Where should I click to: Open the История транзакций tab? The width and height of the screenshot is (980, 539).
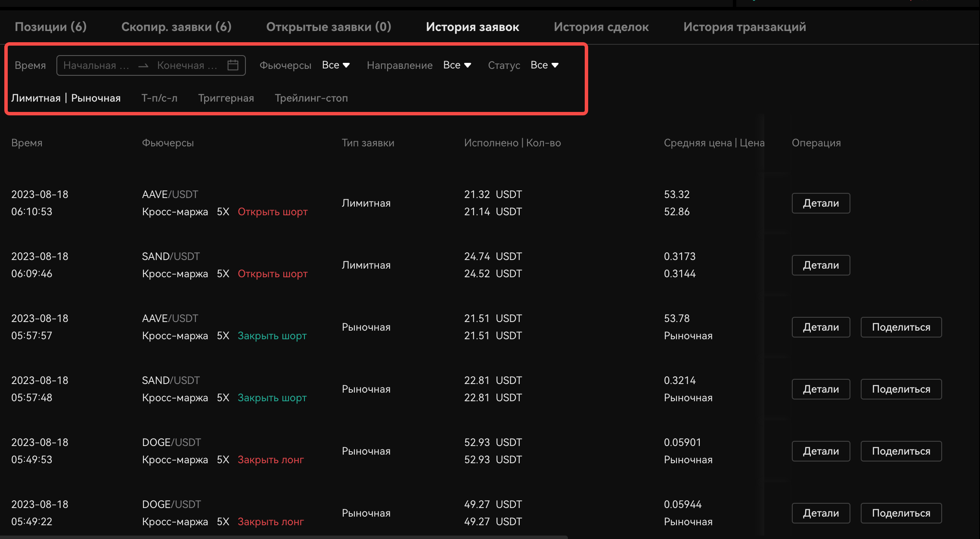click(x=744, y=27)
